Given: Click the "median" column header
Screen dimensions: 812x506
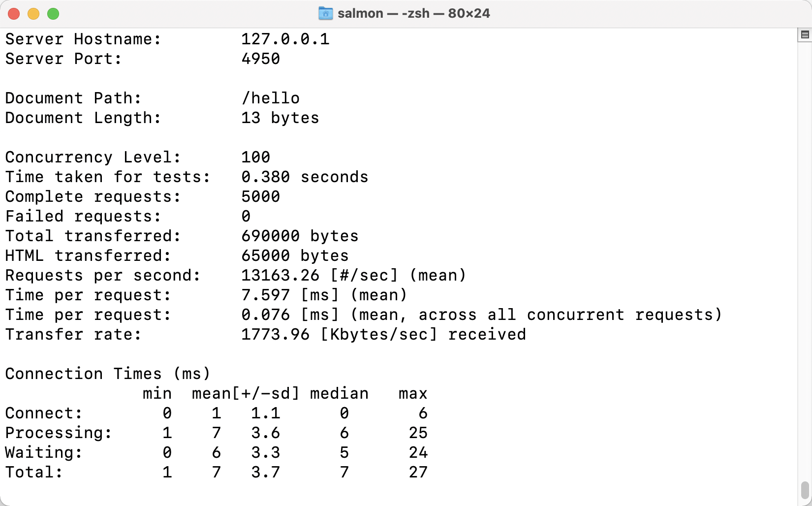Looking at the screenshot, I should [339, 394].
